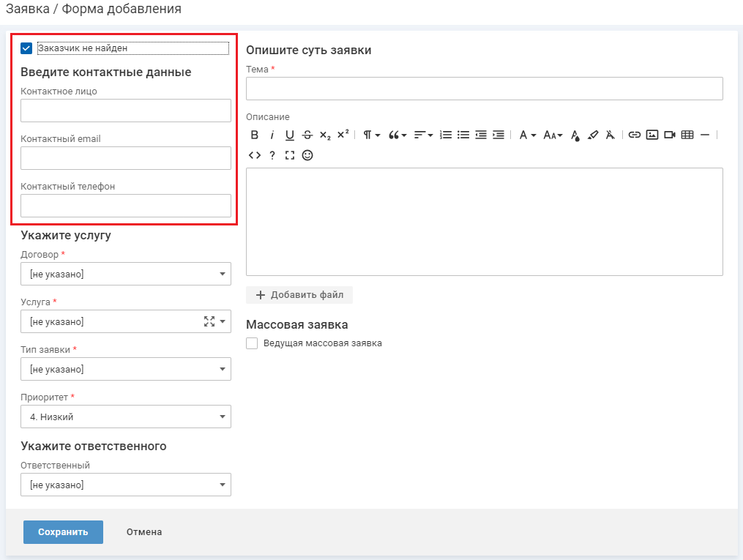Viewport: 743px width, 560px height.
Task: Open the text color picker
Action: [x=575, y=135]
